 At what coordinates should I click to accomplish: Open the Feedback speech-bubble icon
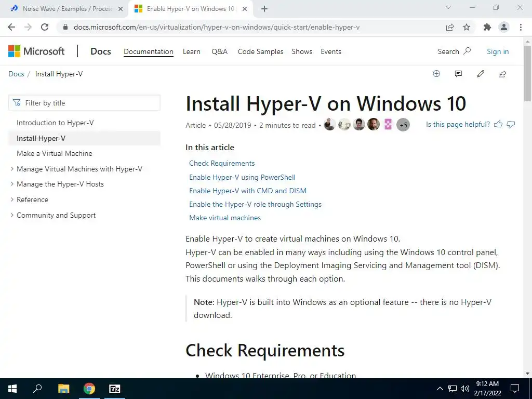[x=458, y=74]
